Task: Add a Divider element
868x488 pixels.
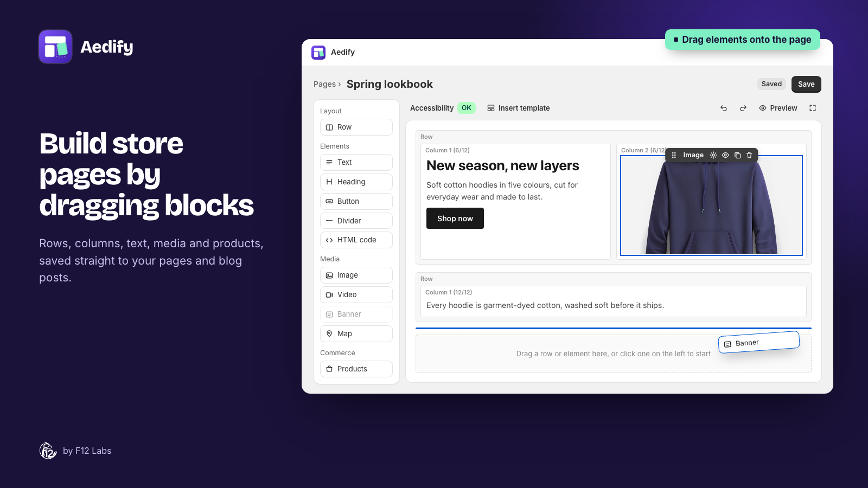Action: 356,221
